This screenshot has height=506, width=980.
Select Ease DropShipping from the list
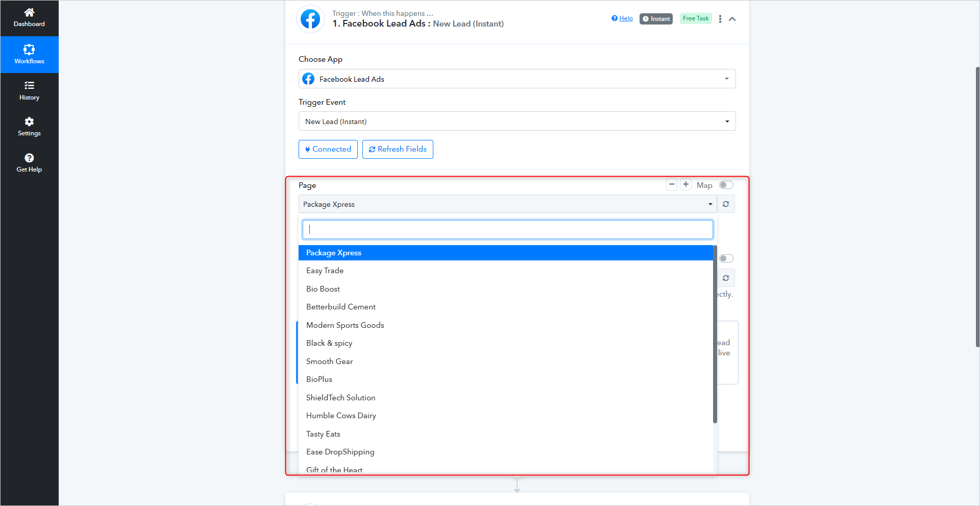[x=506, y=452]
